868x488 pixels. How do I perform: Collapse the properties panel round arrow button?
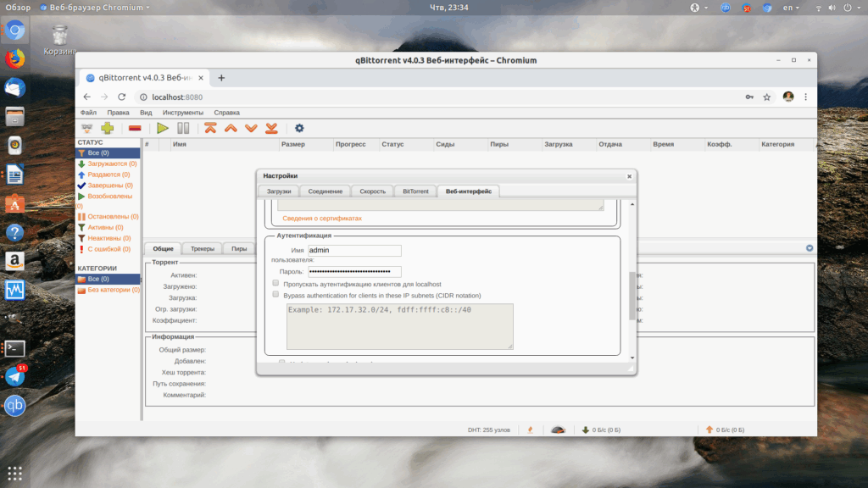810,248
